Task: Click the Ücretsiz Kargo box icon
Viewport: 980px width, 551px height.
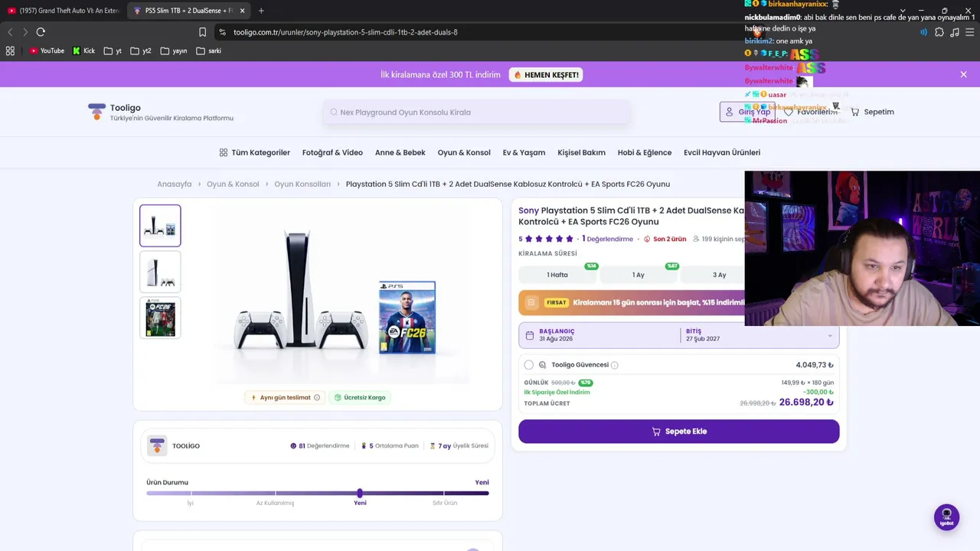Action: pyautogui.click(x=338, y=398)
